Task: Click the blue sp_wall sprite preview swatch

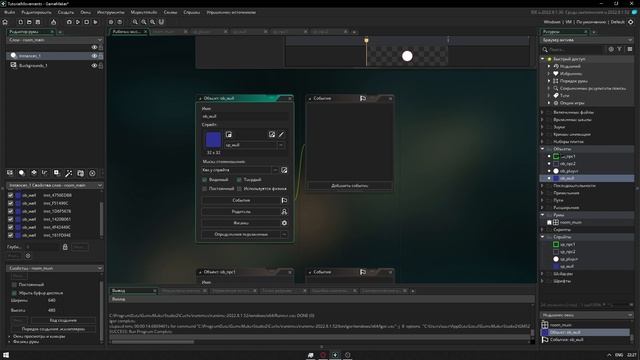Action: tap(213, 140)
